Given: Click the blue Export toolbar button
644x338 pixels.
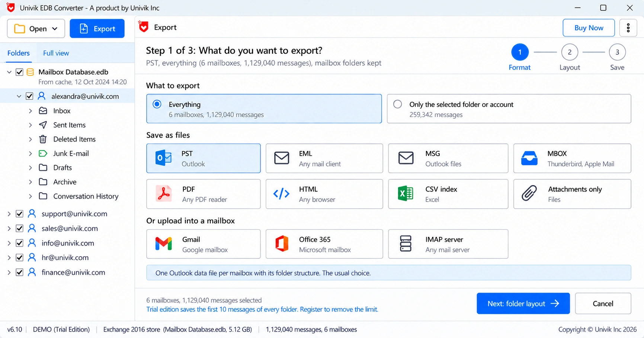Looking at the screenshot, I should click(97, 29).
